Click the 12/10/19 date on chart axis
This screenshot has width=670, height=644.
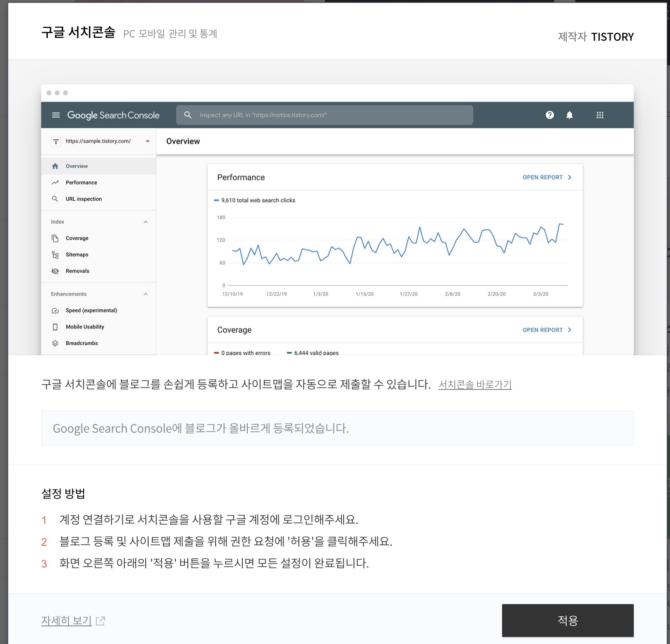[x=233, y=294]
